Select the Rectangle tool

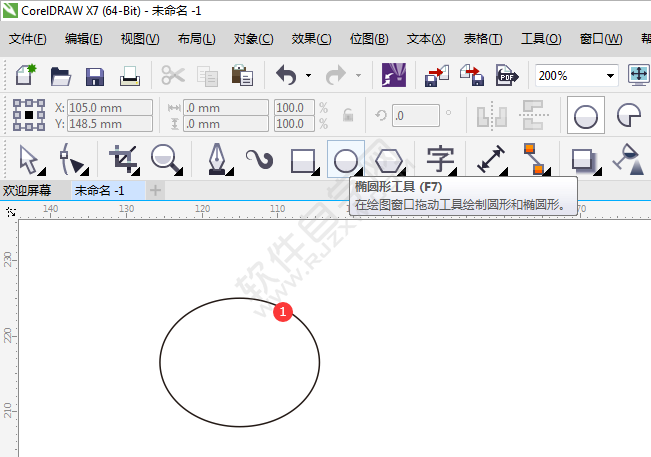point(304,161)
